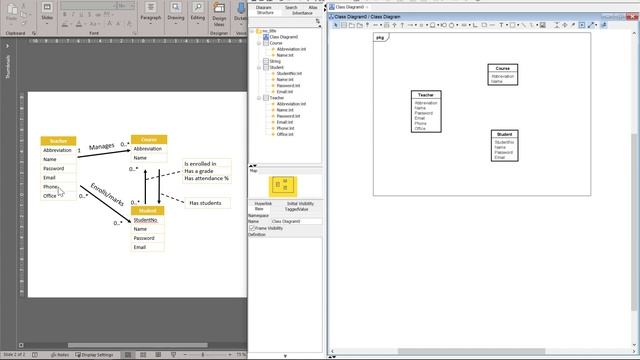Screen dimensions: 640x360
Task: Switch to the TaggedValue properties tab
Action: coord(296,209)
